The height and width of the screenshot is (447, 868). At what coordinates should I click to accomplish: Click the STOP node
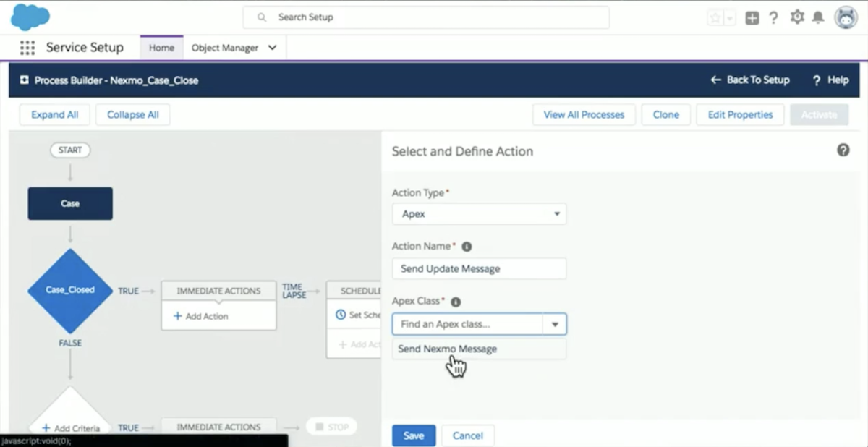tap(331, 427)
